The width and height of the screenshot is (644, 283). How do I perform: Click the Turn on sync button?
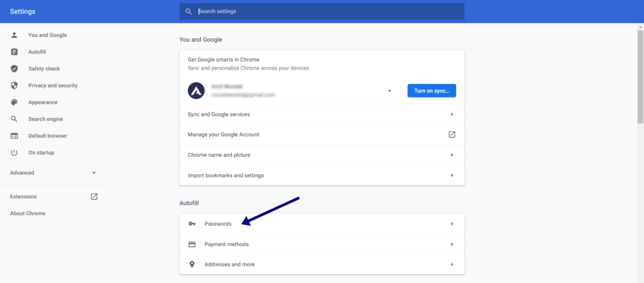pos(431,91)
